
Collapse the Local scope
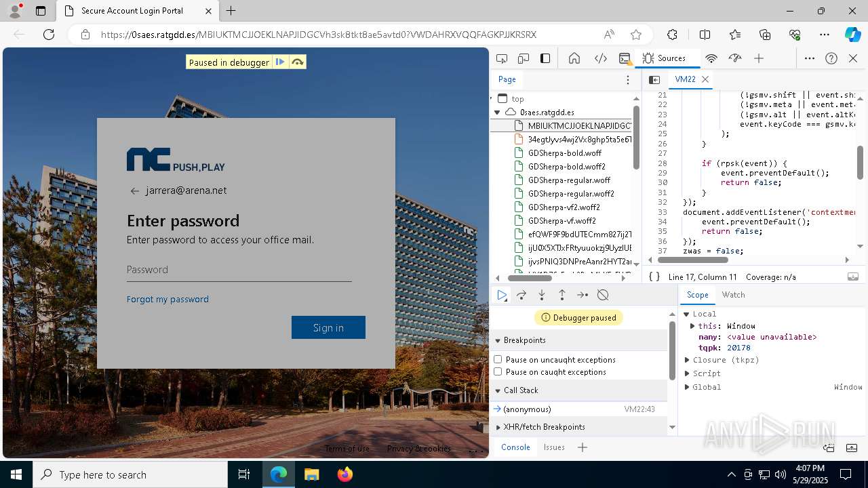tap(686, 314)
